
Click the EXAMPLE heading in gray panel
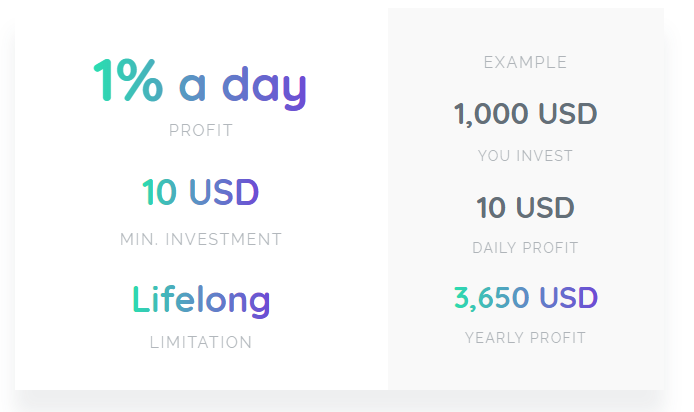[525, 62]
